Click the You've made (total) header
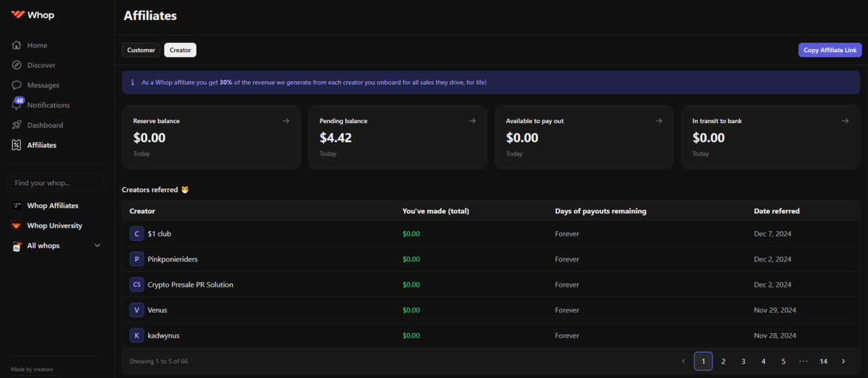 tap(436, 211)
